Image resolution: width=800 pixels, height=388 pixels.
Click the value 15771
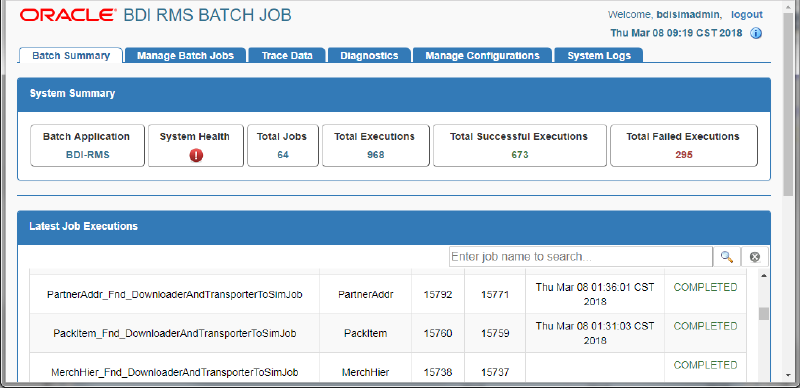tap(495, 295)
